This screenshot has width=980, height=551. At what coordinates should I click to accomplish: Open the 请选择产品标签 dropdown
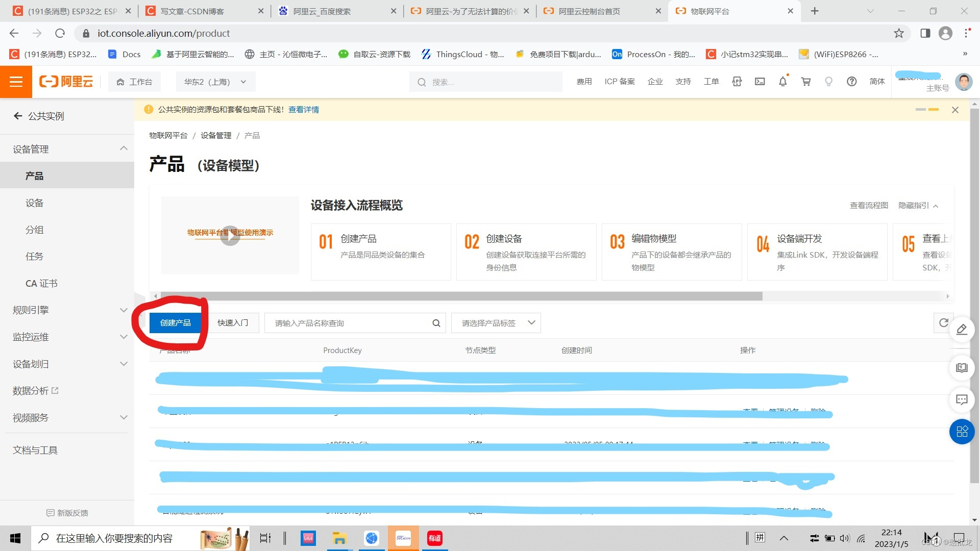pyautogui.click(x=496, y=323)
